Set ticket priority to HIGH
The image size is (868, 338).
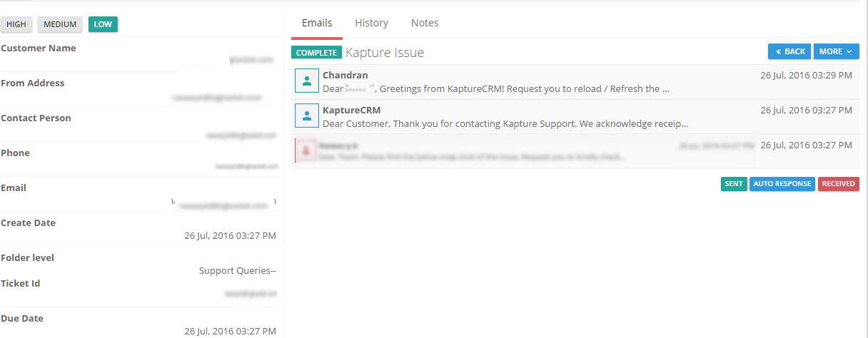pos(16,24)
